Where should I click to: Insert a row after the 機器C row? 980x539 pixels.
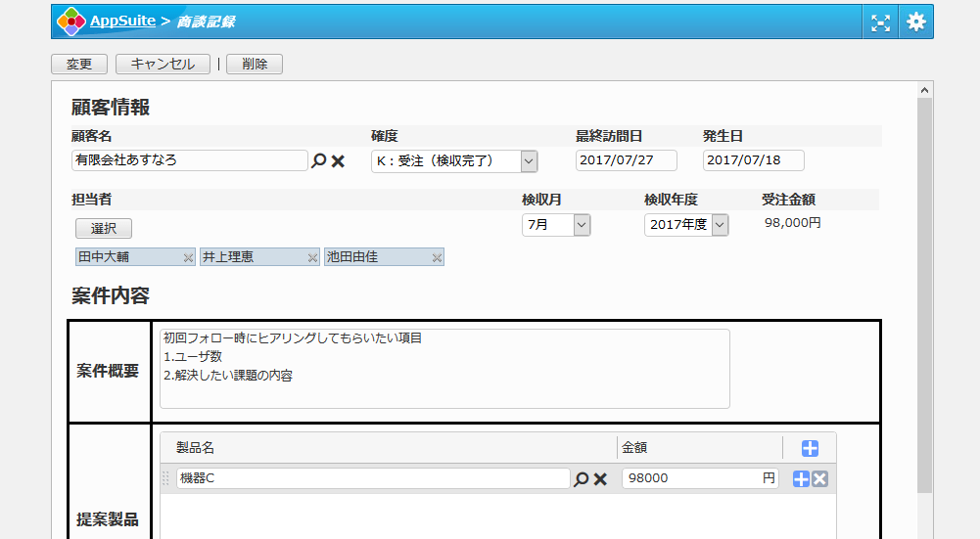coord(801,479)
